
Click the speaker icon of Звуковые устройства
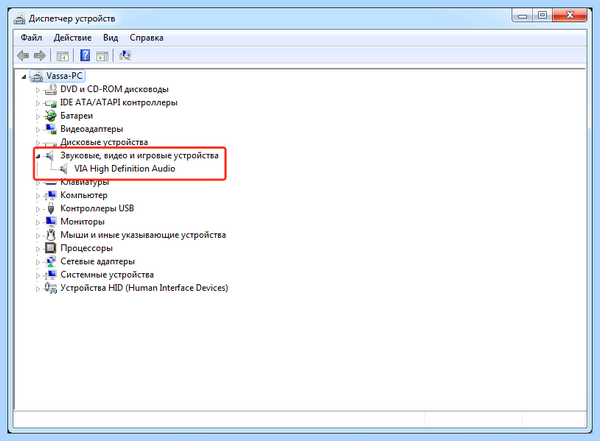[50, 155]
